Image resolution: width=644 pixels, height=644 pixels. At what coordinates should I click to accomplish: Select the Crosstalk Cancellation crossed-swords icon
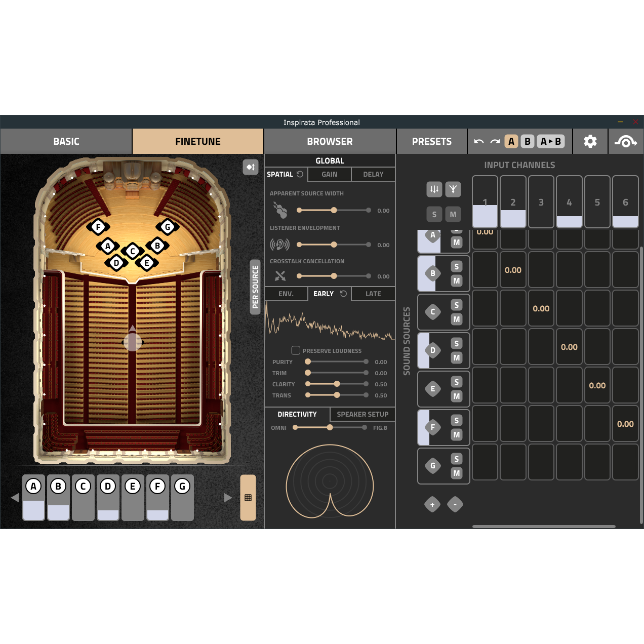click(280, 276)
